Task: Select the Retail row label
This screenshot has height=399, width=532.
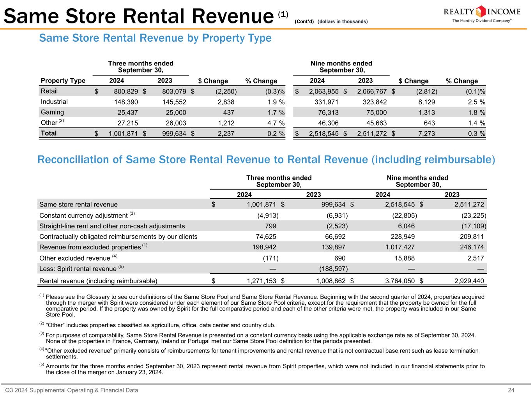Action: point(49,91)
